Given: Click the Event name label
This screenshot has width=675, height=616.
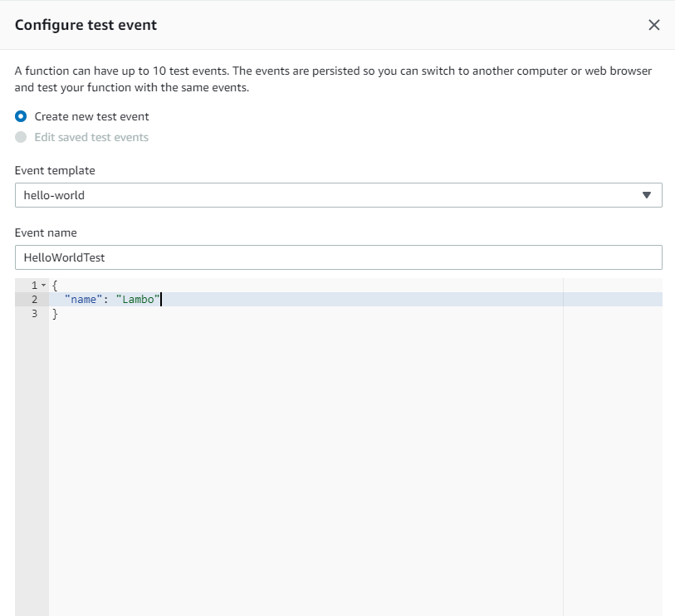Looking at the screenshot, I should pos(46,232).
